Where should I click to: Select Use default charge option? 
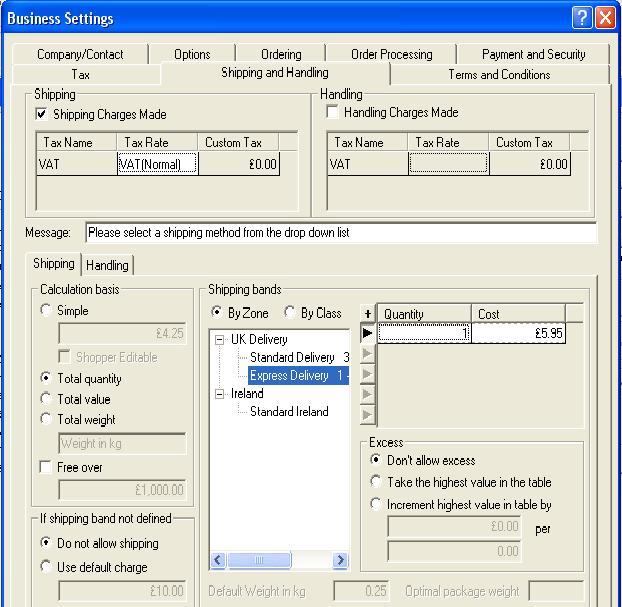click(x=46, y=567)
